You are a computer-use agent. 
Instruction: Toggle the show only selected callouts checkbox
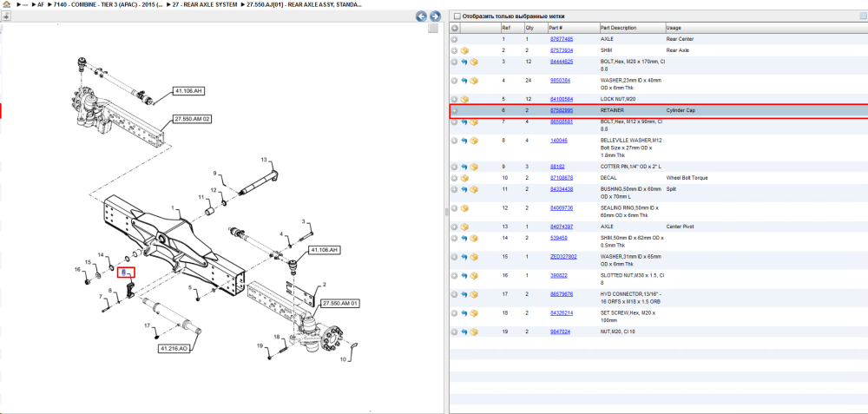point(457,16)
